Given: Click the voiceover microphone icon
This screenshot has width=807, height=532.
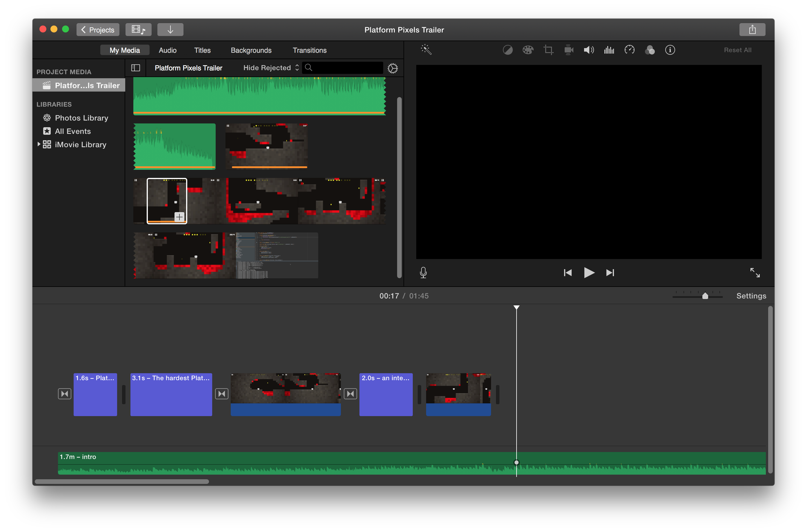Looking at the screenshot, I should [423, 273].
